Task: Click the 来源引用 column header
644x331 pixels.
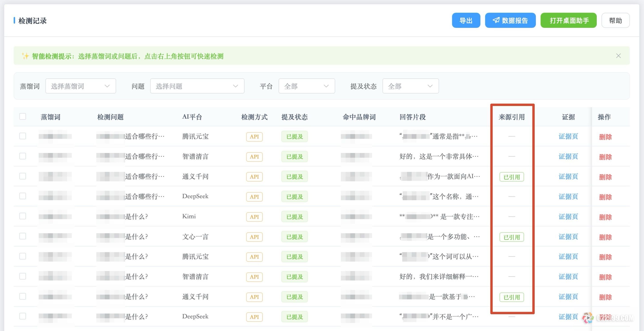Action: tap(511, 117)
